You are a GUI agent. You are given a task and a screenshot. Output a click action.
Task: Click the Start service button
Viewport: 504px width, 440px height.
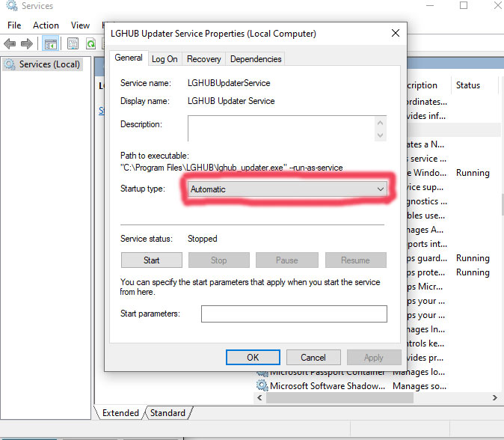click(x=151, y=260)
